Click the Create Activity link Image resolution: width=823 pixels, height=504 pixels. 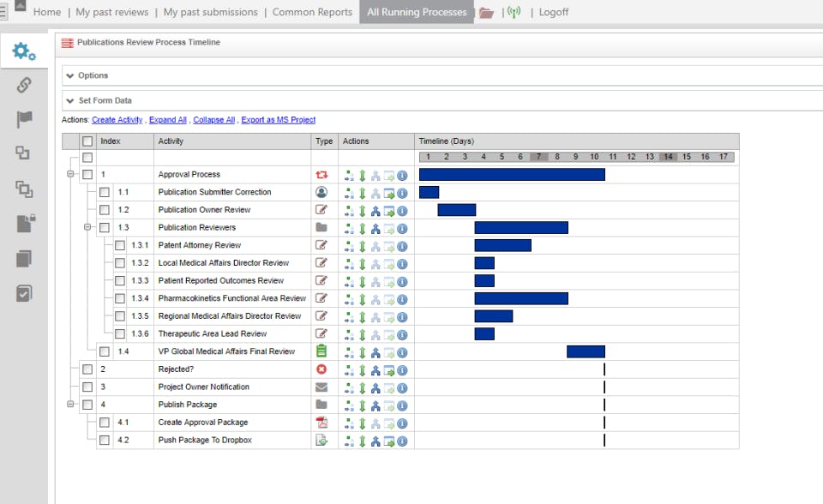(x=117, y=120)
